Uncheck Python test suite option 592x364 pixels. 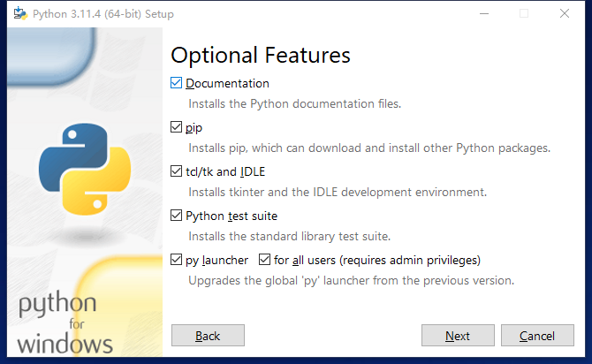[177, 216]
